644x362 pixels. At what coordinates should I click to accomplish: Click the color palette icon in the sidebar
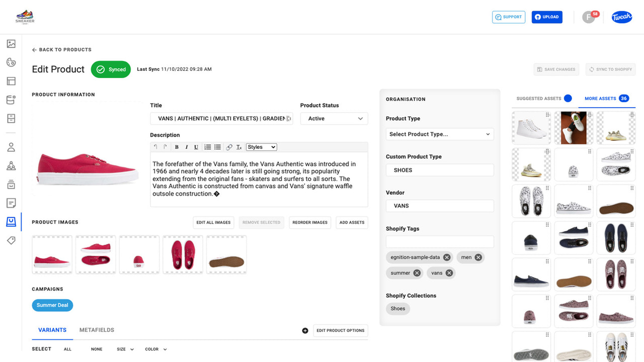tap(11, 62)
